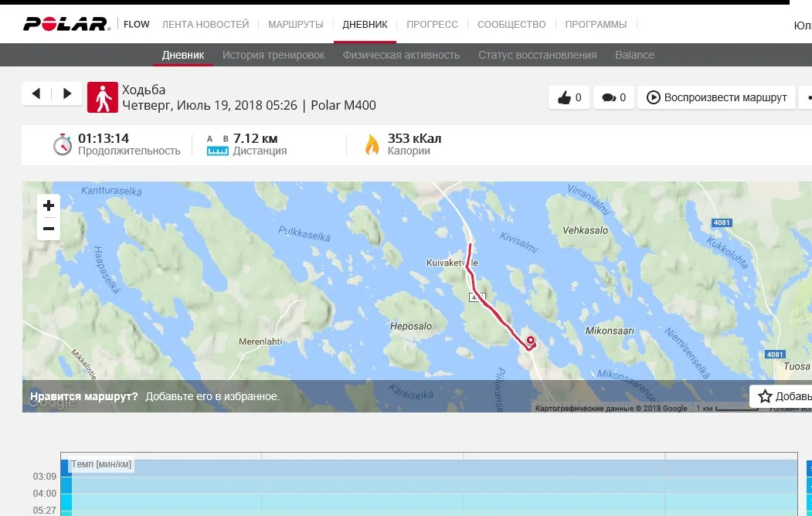The height and width of the screenshot is (516, 812).
Task: Click the red walking sport icon
Action: pyautogui.click(x=103, y=97)
